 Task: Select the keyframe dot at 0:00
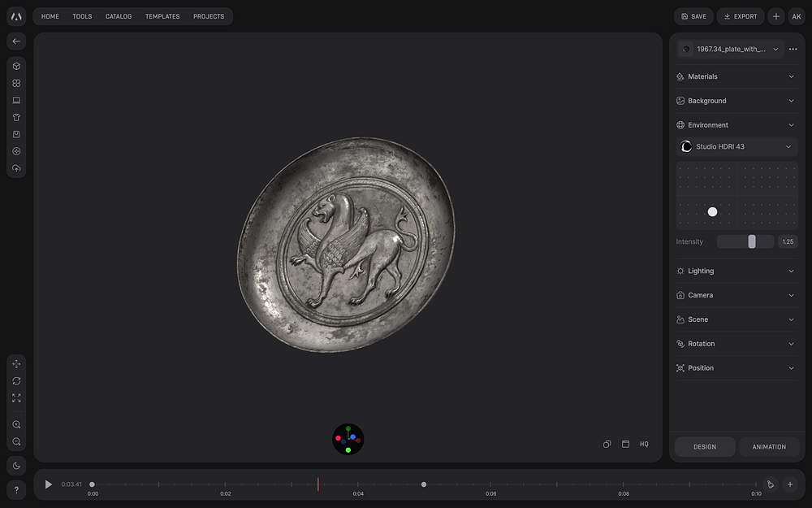pos(93,484)
